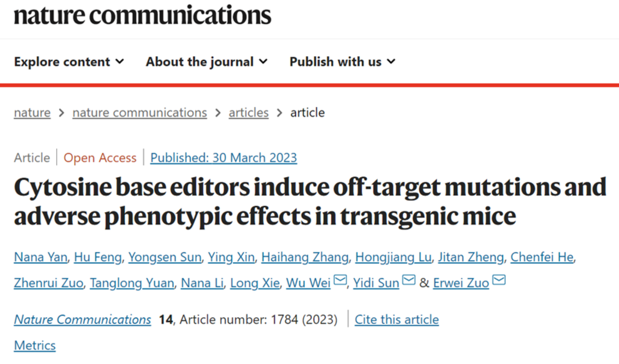Open nature communications breadcrumb link

point(140,113)
